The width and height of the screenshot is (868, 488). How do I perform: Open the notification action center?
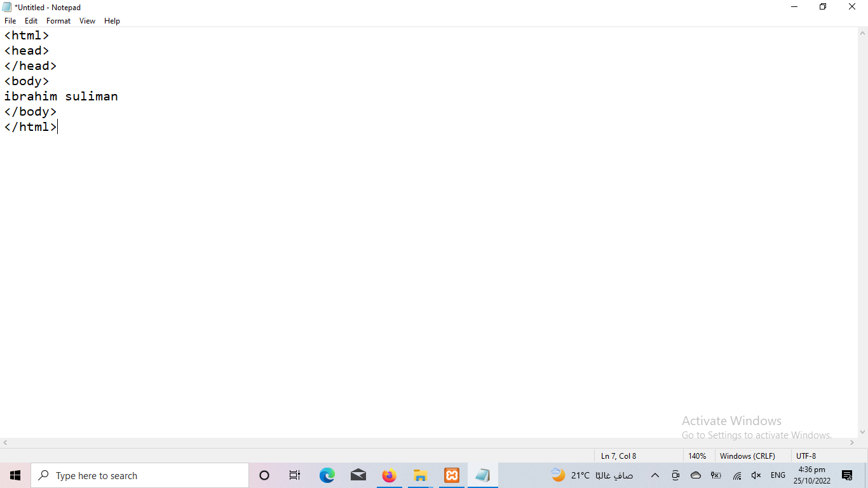tap(846, 475)
